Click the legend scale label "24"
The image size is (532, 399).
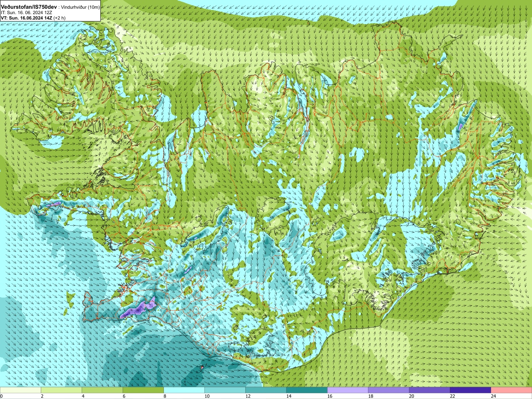(x=493, y=396)
